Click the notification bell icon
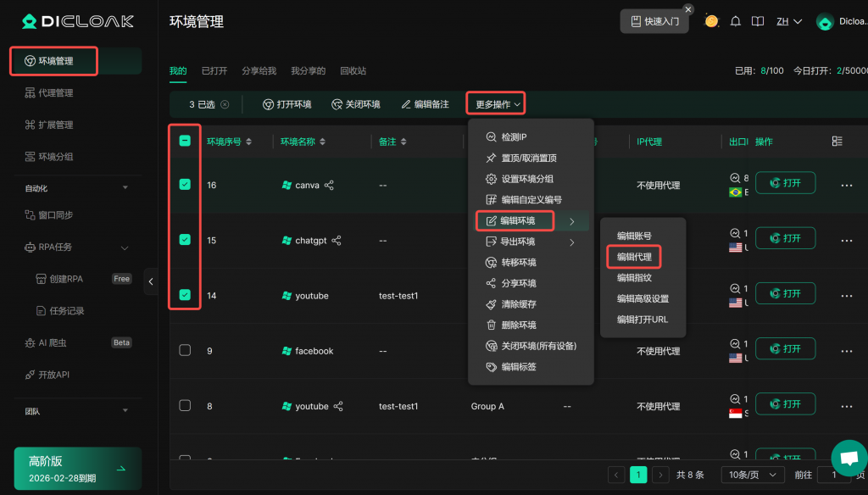 (x=736, y=21)
